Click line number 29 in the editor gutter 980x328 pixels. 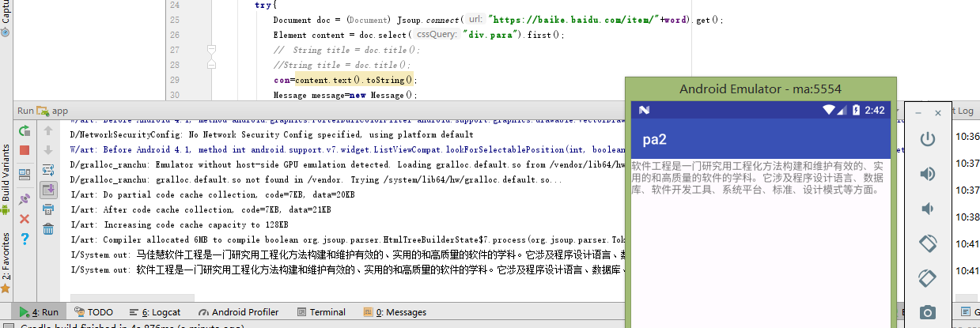175,80
